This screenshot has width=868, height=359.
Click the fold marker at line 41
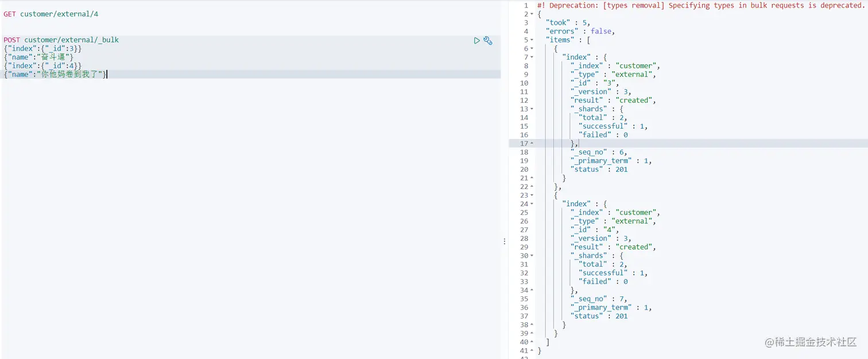(532, 350)
